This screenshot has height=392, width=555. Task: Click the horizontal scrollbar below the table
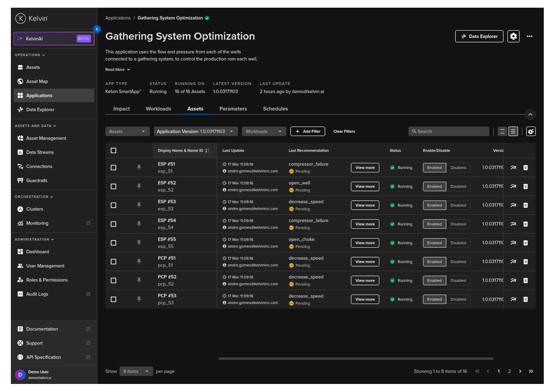point(356,359)
